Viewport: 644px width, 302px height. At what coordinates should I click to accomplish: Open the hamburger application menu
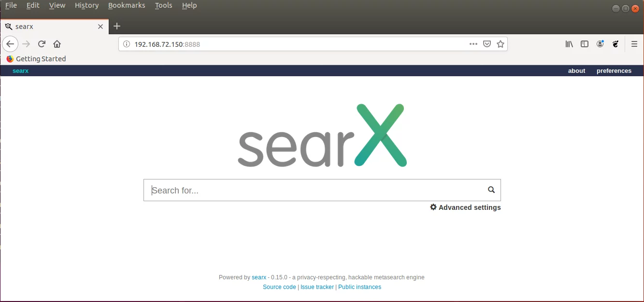point(634,44)
